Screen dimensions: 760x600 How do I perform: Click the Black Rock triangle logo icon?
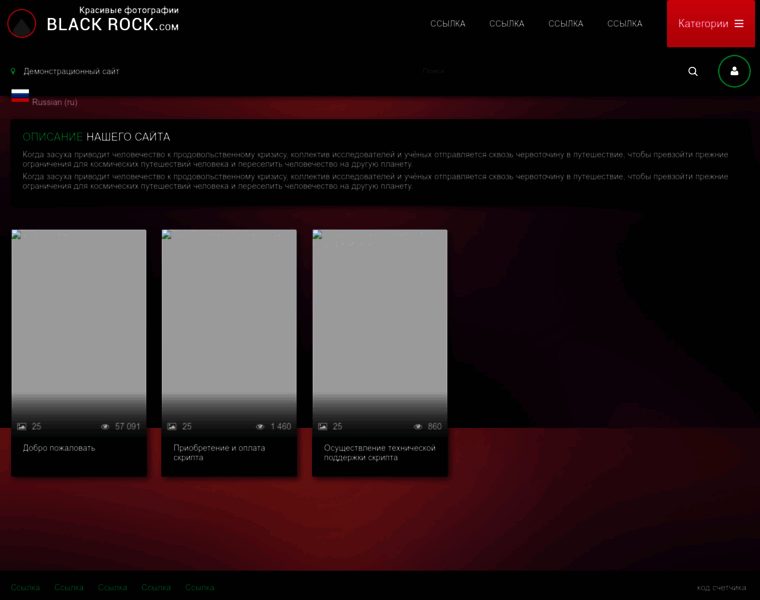[x=21, y=24]
